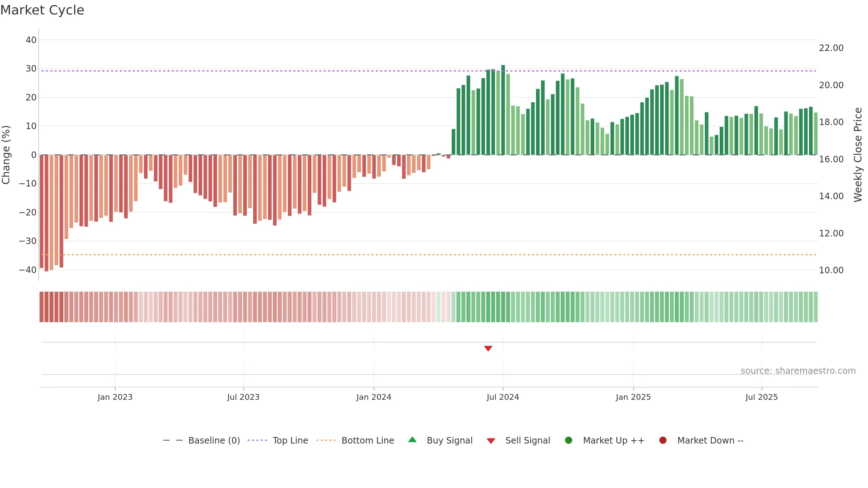
Task: Click the Jan 2024 axis label
Action: [374, 397]
